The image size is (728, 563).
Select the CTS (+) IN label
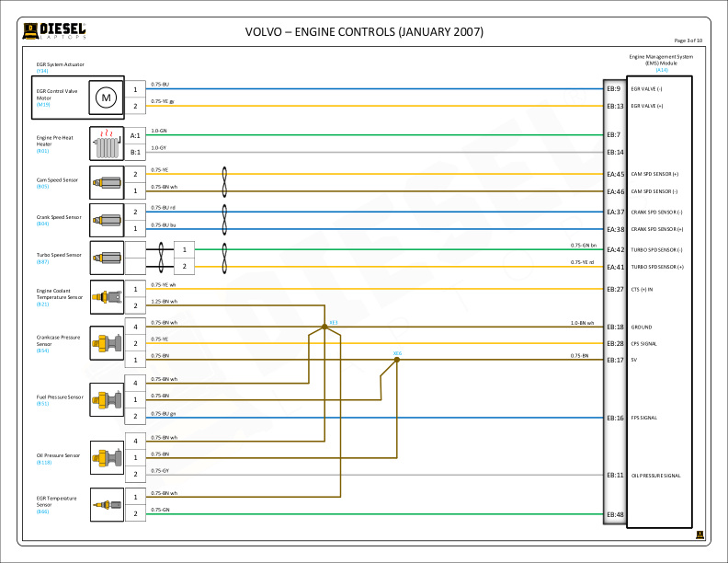[x=642, y=290]
